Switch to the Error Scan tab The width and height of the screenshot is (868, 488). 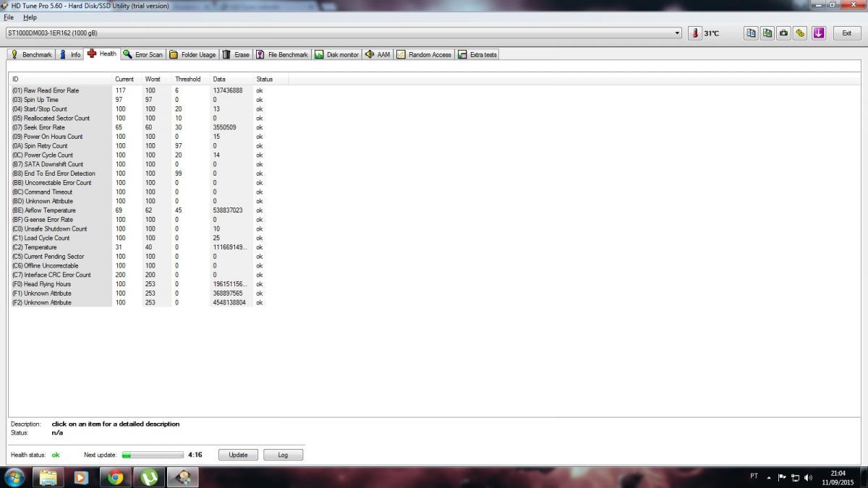[143, 54]
